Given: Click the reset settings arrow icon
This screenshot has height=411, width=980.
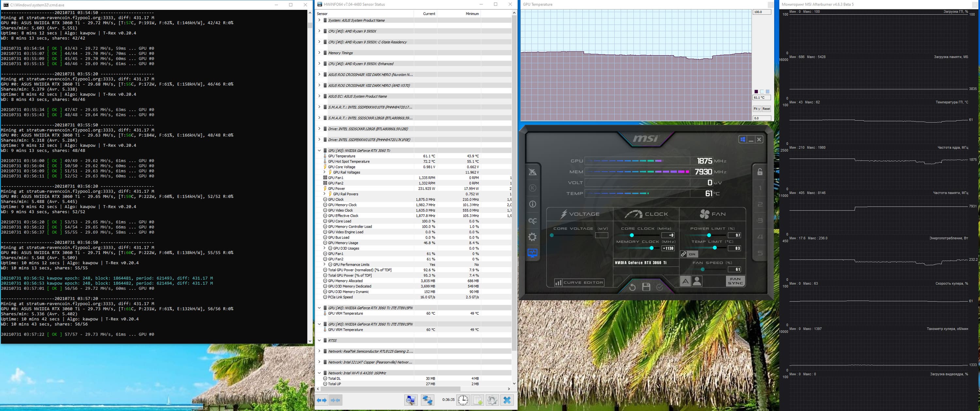Looking at the screenshot, I should coord(632,287).
